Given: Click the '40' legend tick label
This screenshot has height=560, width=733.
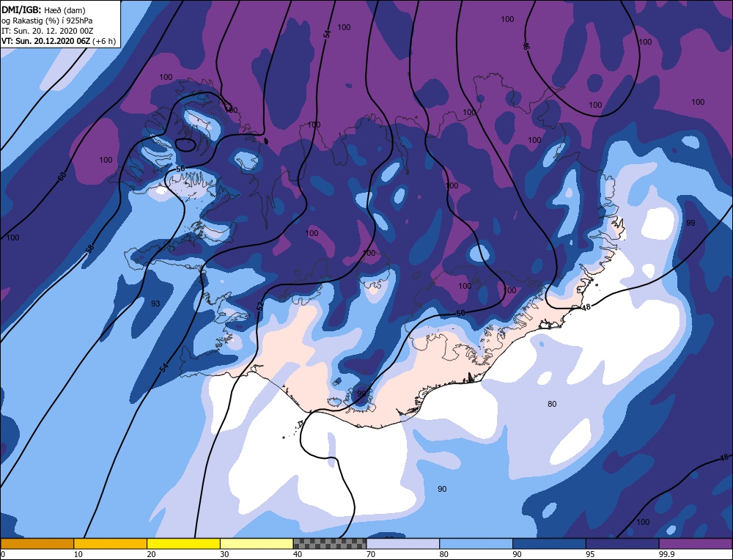Looking at the screenshot, I should point(298,554).
